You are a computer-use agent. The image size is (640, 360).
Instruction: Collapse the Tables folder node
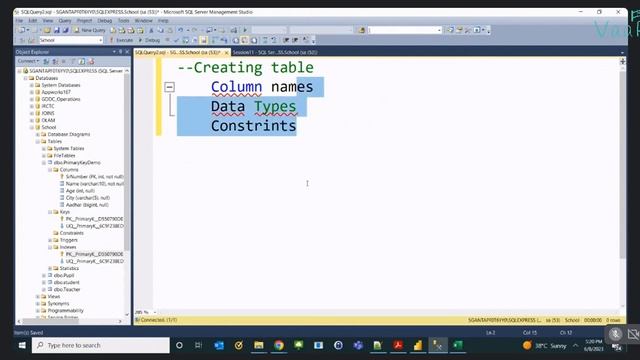38,141
